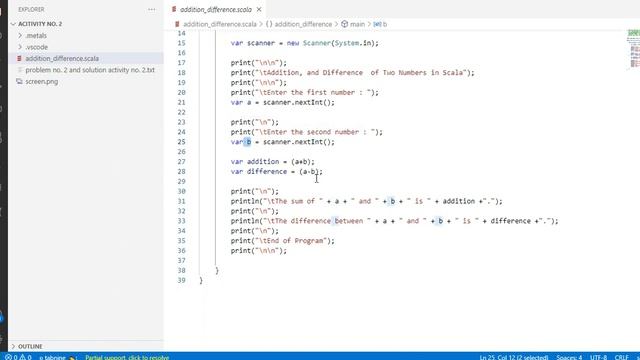This screenshot has width=640, height=360.
Task: Click the code minimap overview
Action: pyautogui.click(x=633, y=49)
